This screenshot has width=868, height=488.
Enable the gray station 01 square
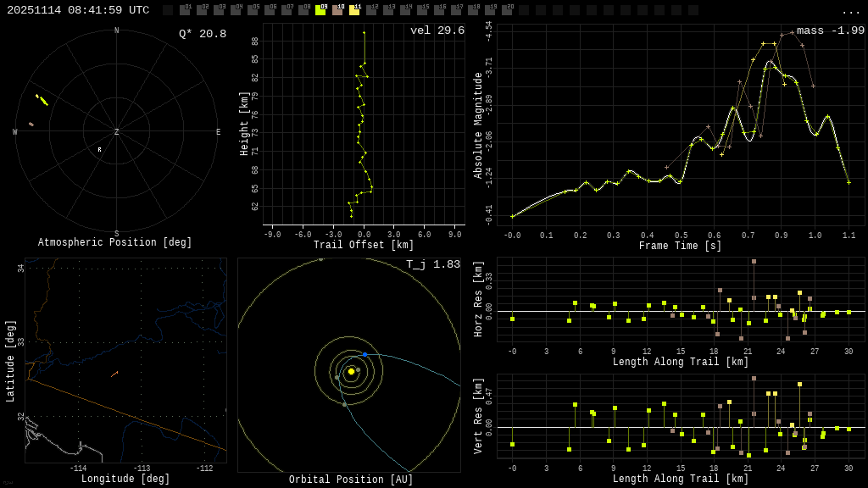(x=185, y=10)
